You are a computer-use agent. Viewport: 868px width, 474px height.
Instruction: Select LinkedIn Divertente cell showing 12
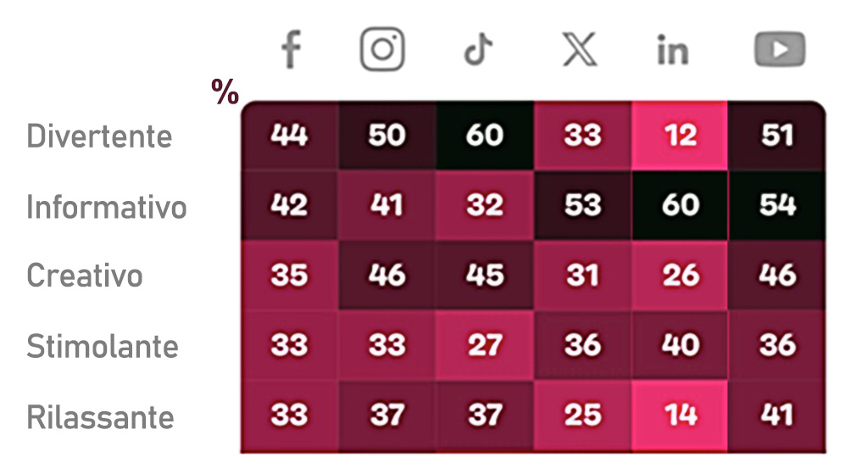point(680,136)
